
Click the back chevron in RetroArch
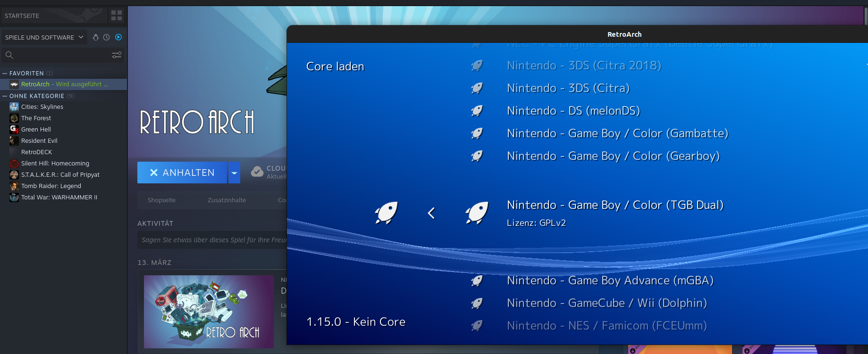tap(431, 213)
